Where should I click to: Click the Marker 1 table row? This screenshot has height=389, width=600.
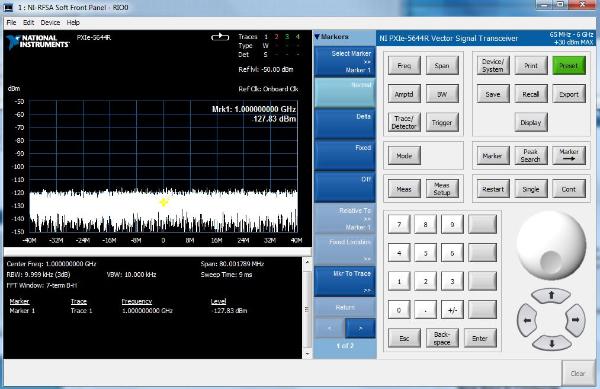128,311
